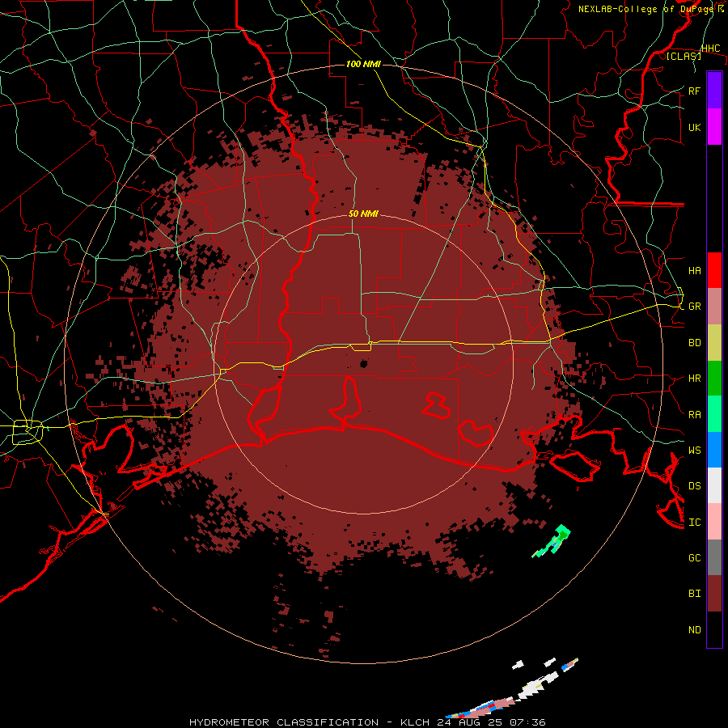The image size is (728, 728).
Task: Click the magenta UK legend color swatch
Action: point(714,127)
